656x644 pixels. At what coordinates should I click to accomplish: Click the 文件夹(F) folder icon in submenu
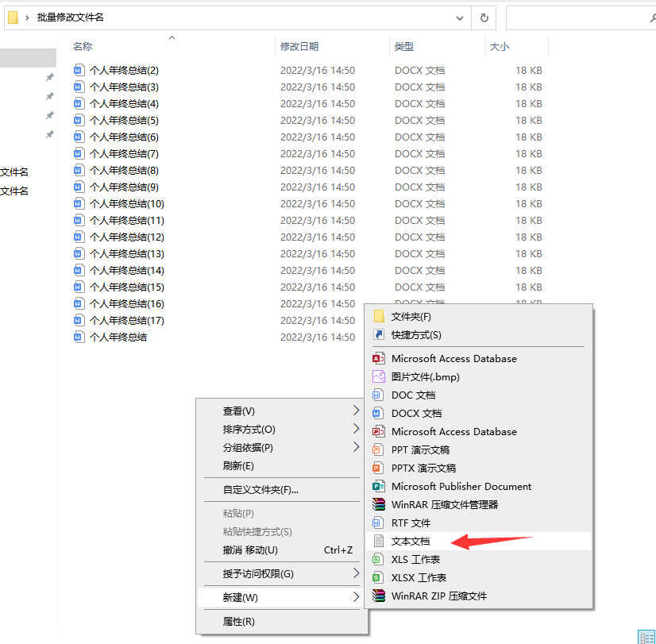[x=379, y=316]
